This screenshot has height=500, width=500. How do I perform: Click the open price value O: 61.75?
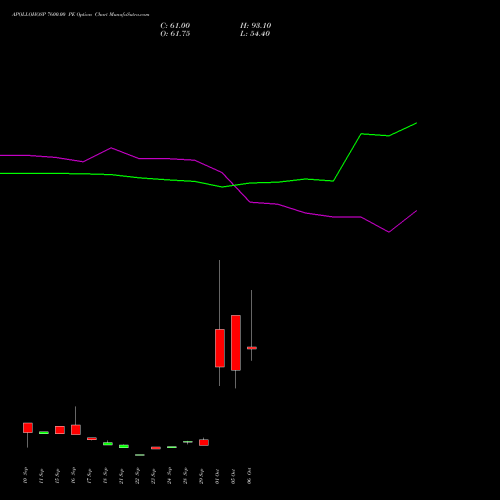[x=175, y=34]
